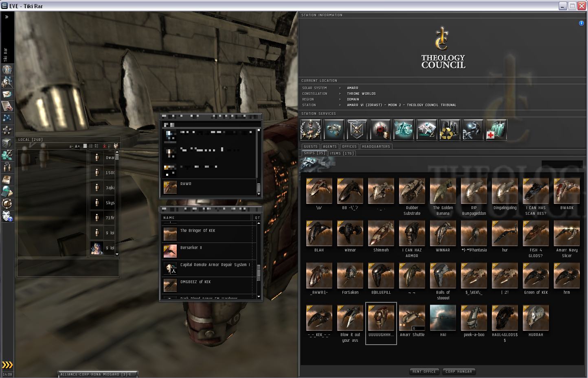Open the ship module station service icon
Image resolution: width=588 pixels, height=378 pixels.
pyautogui.click(x=334, y=130)
